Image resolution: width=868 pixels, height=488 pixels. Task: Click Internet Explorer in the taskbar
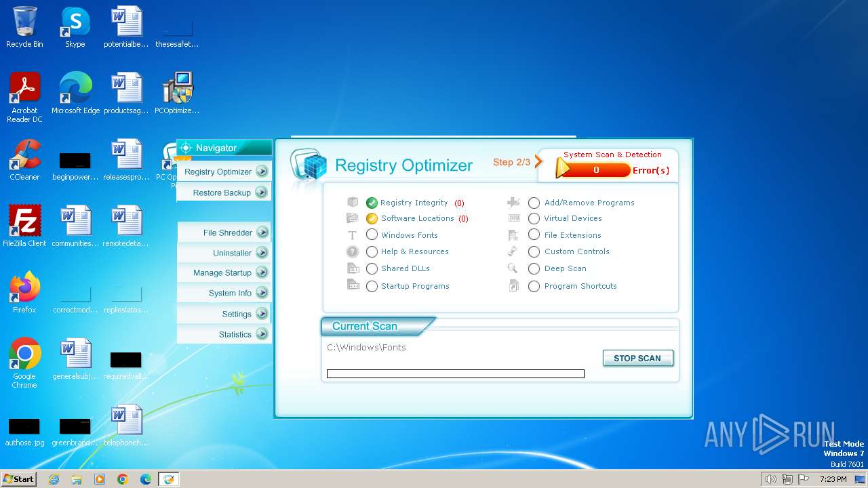pos(54,479)
